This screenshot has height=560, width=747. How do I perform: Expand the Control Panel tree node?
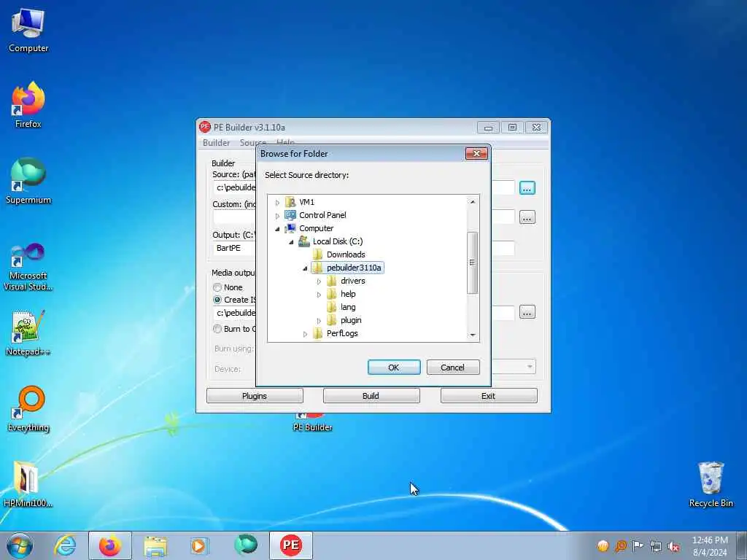[277, 216]
